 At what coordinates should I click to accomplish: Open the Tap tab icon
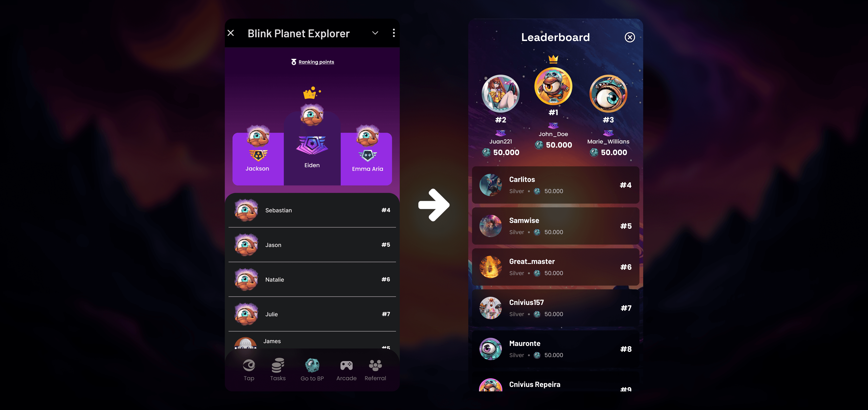pos(249,365)
